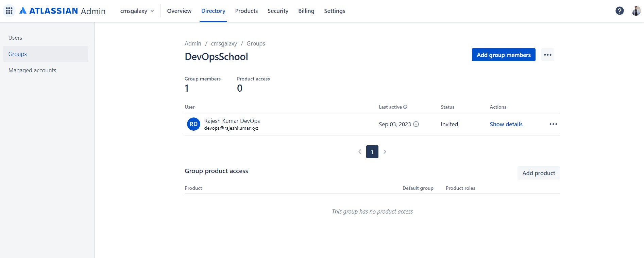This screenshot has height=258, width=644.
Task: Open Users in the sidebar
Action: coord(46,38)
